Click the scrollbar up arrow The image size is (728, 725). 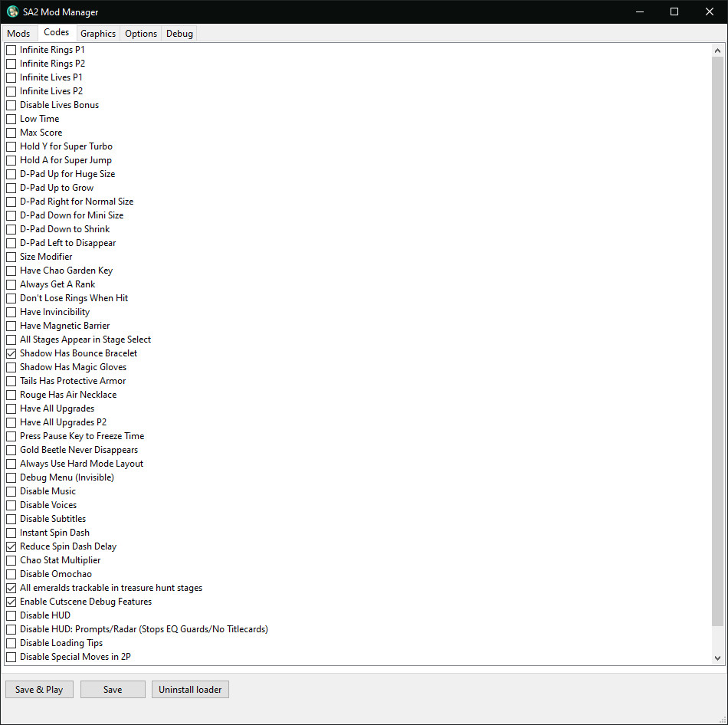pos(718,51)
